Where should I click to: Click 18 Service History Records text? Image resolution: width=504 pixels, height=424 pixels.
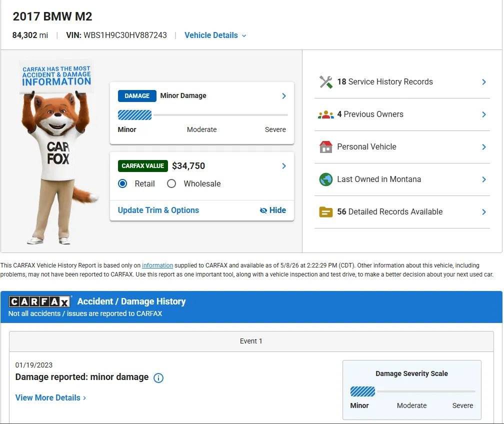click(x=385, y=82)
